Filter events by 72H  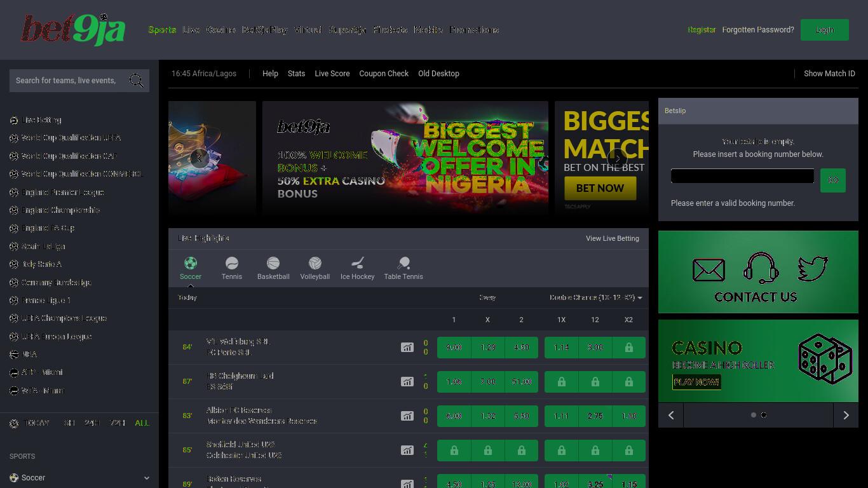tap(117, 423)
